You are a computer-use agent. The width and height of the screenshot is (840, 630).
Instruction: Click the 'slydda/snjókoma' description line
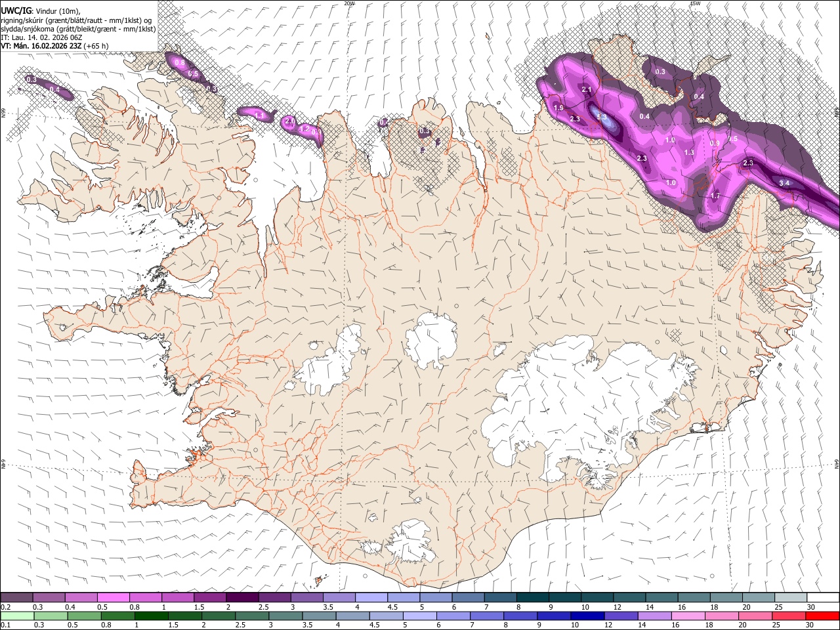click(78, 29)
